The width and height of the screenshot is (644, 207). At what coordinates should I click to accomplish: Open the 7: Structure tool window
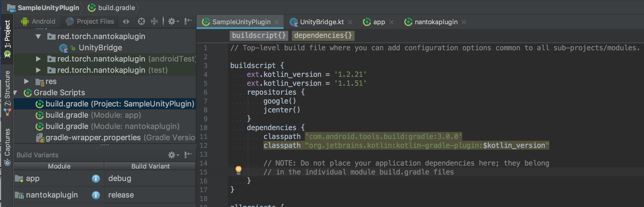coord(7,93)
